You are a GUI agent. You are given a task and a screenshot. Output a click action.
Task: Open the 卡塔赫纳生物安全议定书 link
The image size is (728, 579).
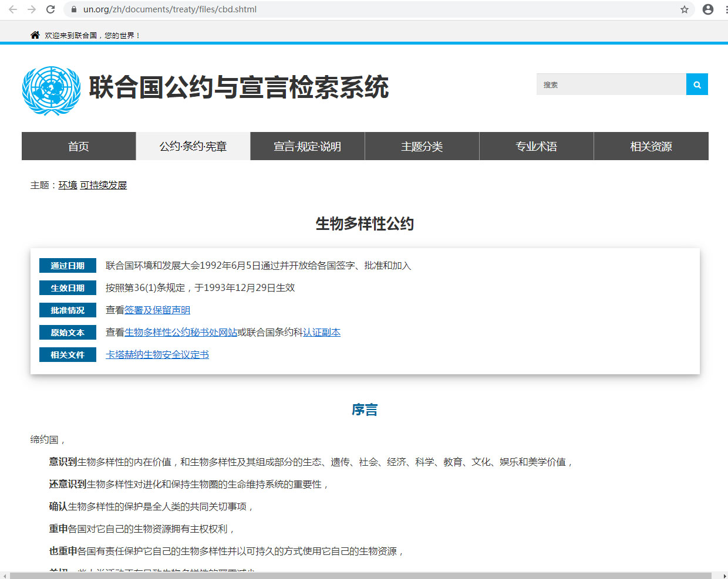point(157,355)
